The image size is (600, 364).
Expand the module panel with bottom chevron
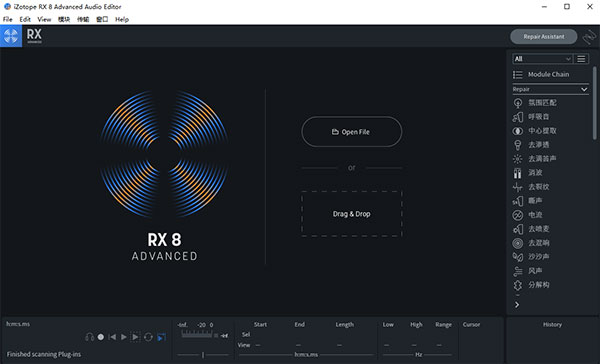[517, 305]
